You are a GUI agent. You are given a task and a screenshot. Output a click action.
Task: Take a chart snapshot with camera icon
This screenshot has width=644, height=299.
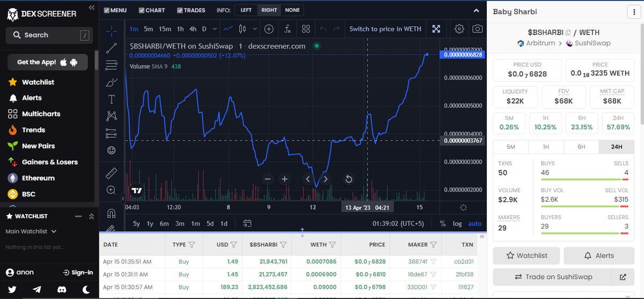477,29
